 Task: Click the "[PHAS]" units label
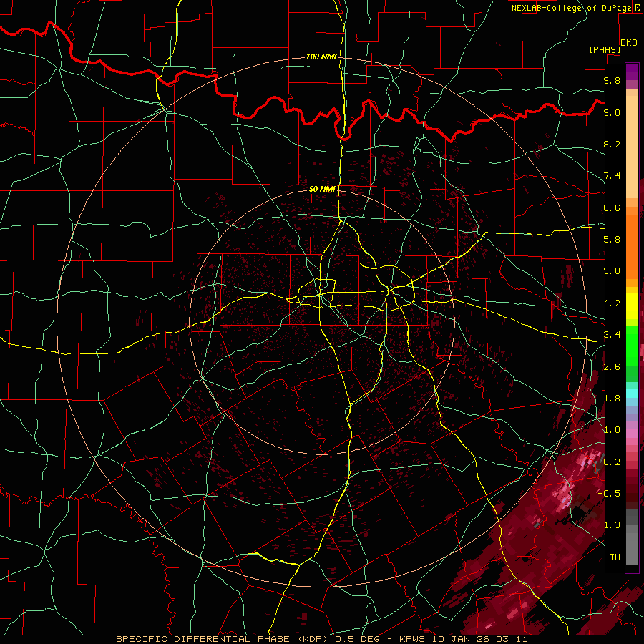605,49
